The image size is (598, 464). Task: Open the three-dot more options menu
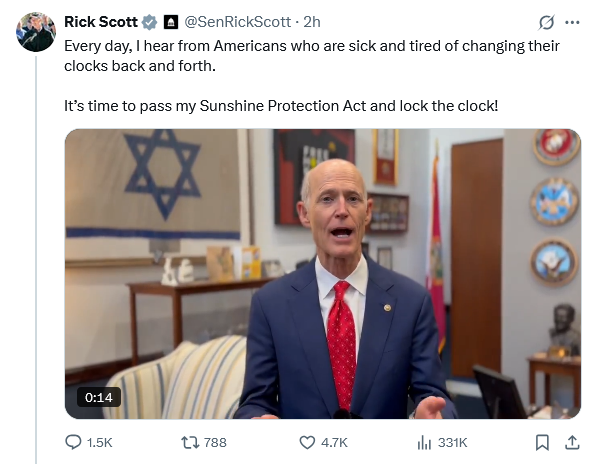click(x=572, y=22)
